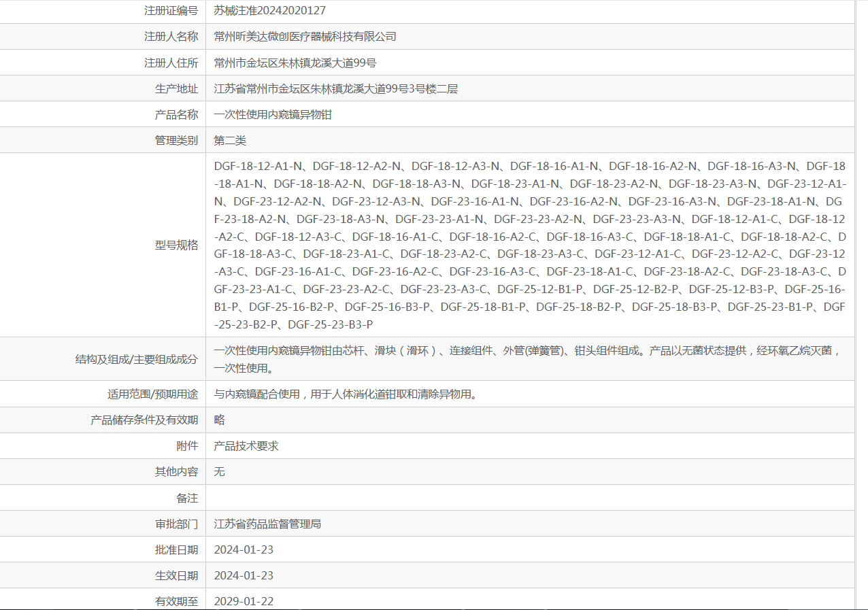The width and height of the screenshot is (868, 610).
Task: Select the 其他内容 label
Action: click(176, 471)
